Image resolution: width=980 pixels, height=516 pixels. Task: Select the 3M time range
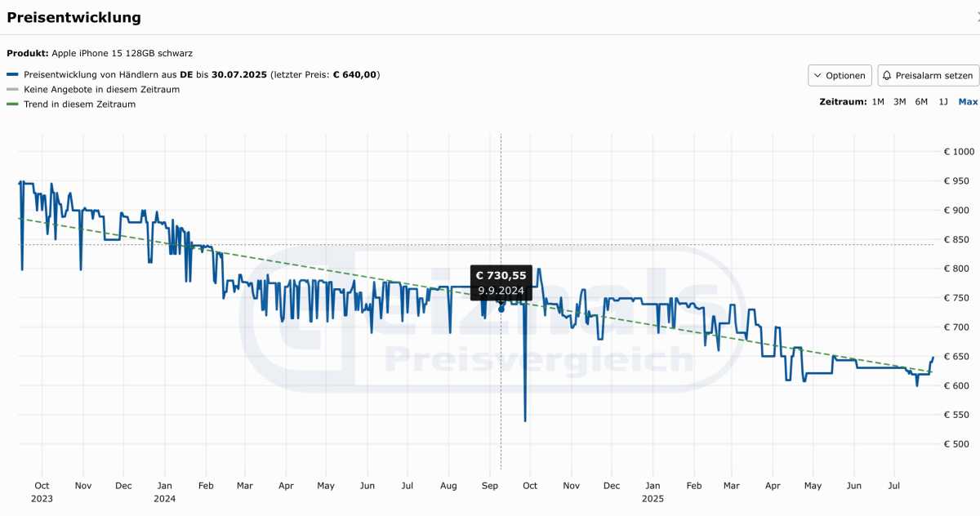899,102
